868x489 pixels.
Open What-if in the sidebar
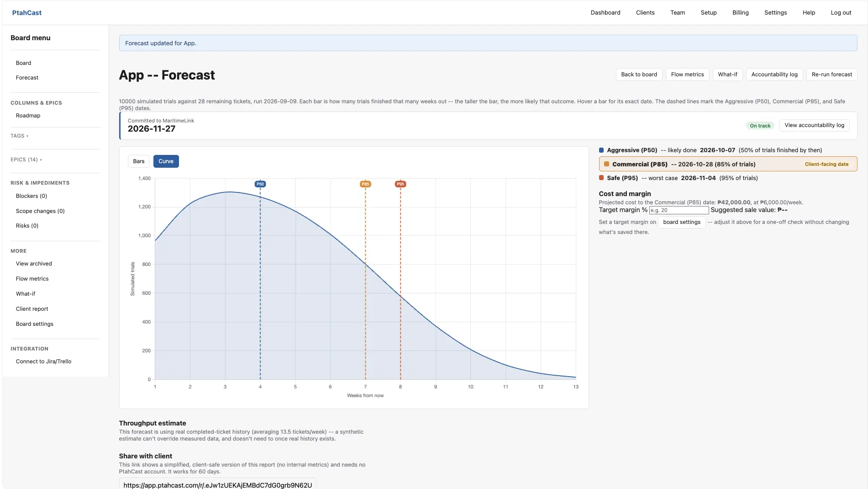tap(25, 294)
